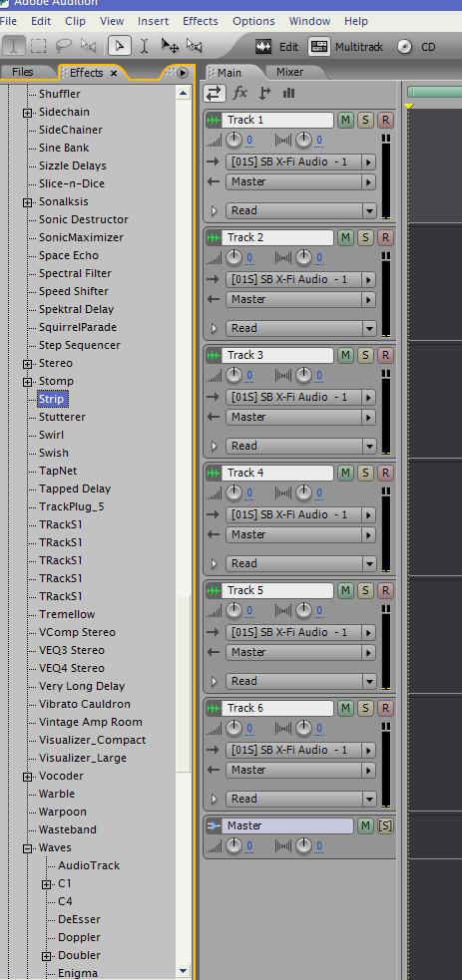Close the Effects tab
Viewport: 462px width, 980px height.
point(114,73)
